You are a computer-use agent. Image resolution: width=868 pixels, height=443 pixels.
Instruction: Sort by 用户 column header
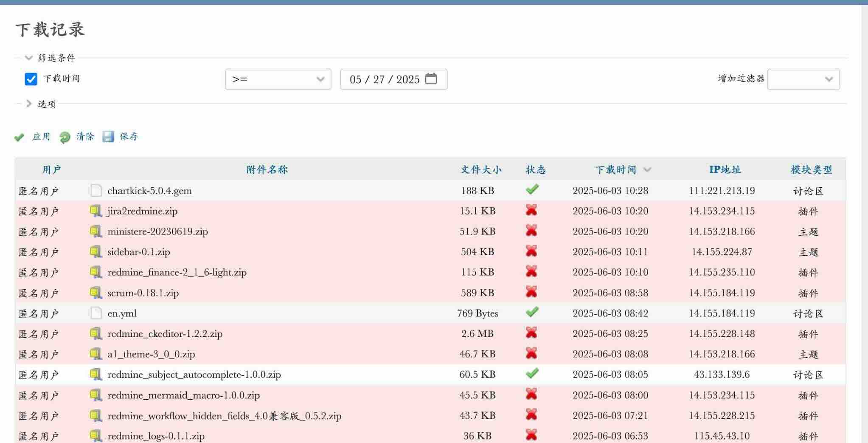51,170
